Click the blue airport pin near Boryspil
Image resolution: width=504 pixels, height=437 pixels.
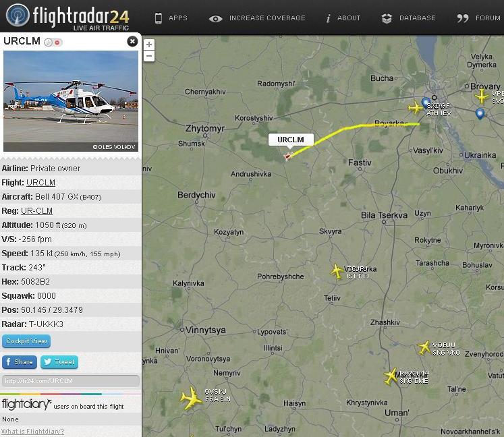coord(480,114)
